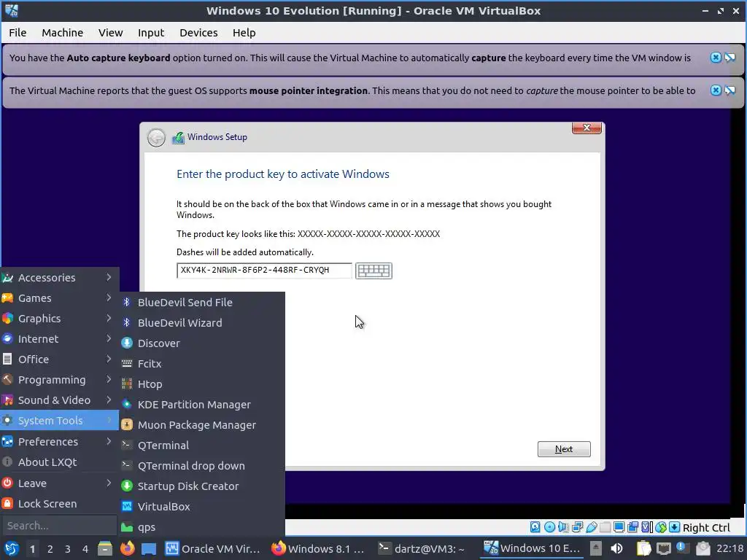Screen dimensions: 747x560
Task: Click the keyboard capture arrow icon
Action: tap(675, 527)
